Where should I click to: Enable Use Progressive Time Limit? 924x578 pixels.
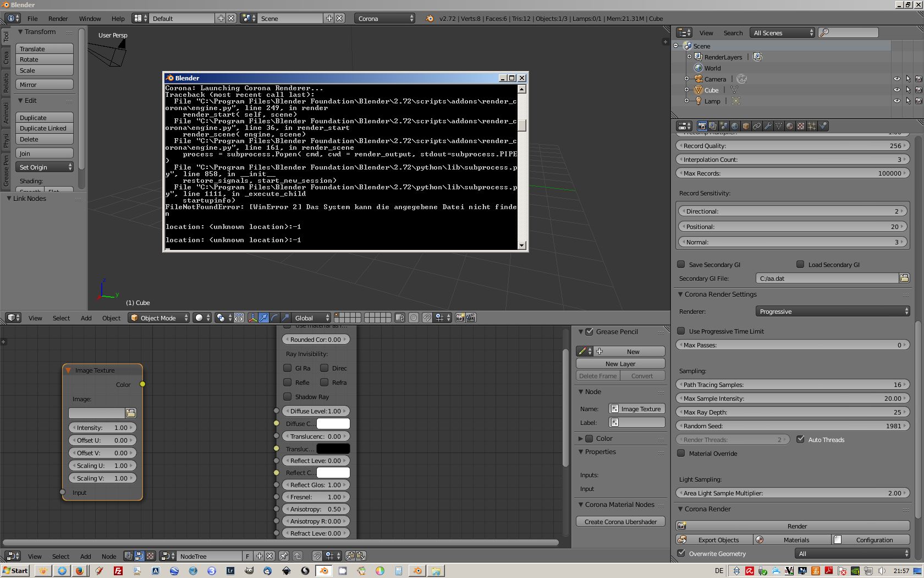point(681,331)
